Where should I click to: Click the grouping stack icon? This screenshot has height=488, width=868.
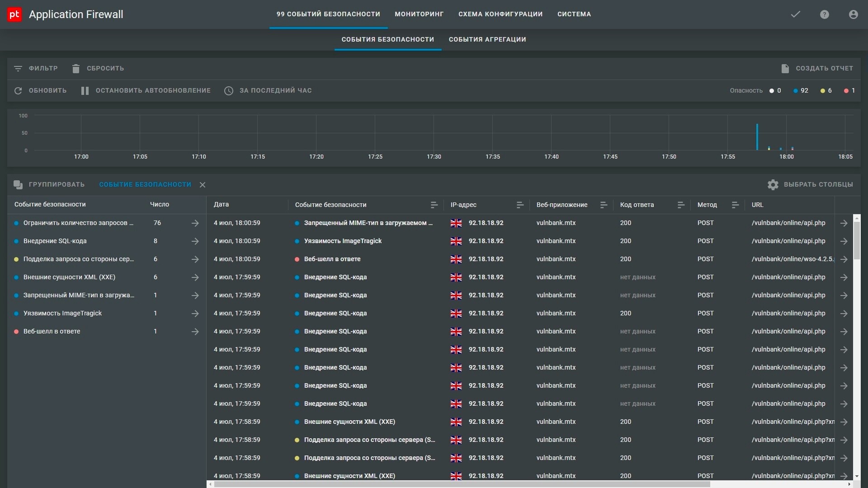(x=18, y=185)
